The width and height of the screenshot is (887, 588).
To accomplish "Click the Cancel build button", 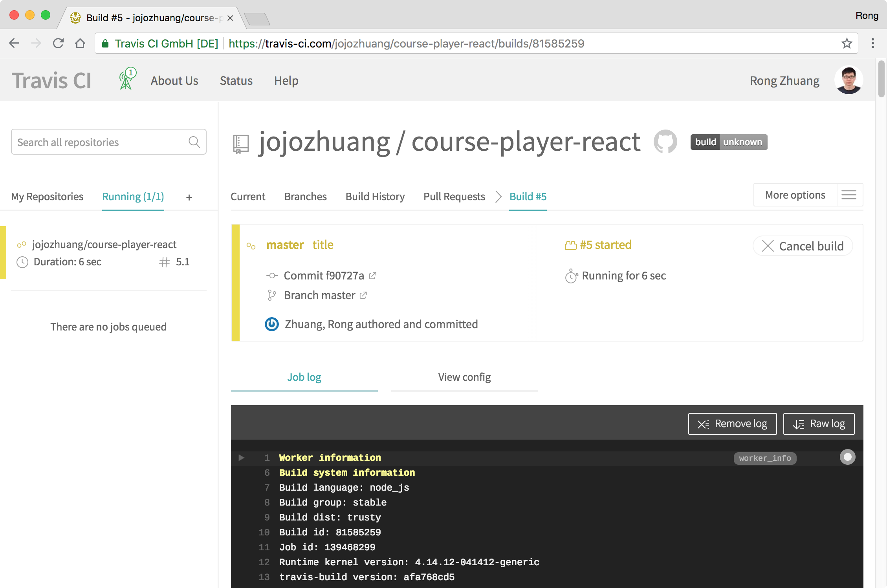I will 803,246.
